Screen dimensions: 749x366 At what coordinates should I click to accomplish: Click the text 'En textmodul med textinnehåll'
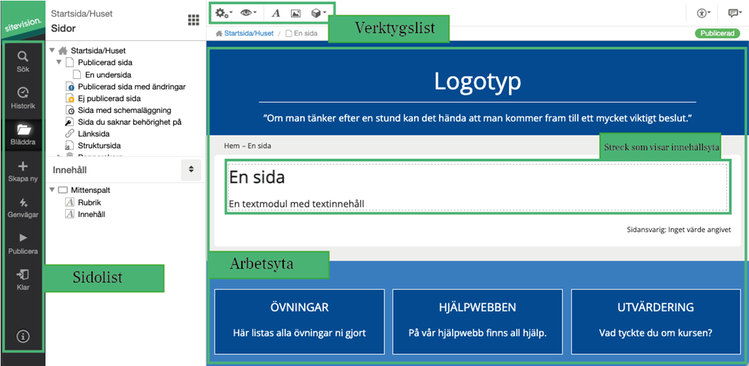[x=297, y=204]
